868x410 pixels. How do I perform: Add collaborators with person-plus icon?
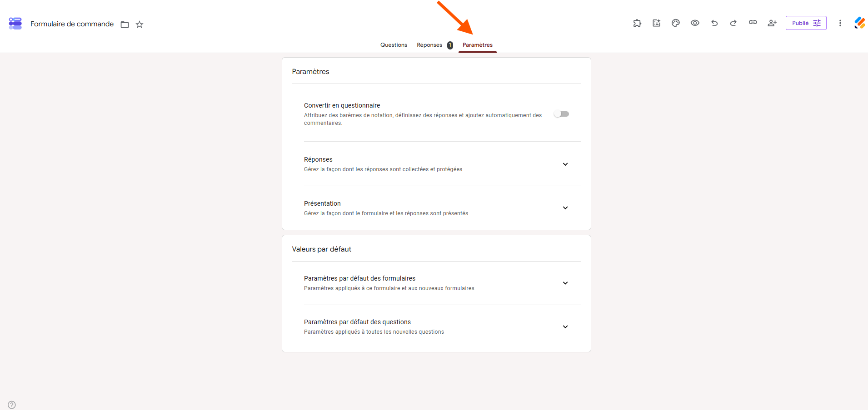point(772,23)
